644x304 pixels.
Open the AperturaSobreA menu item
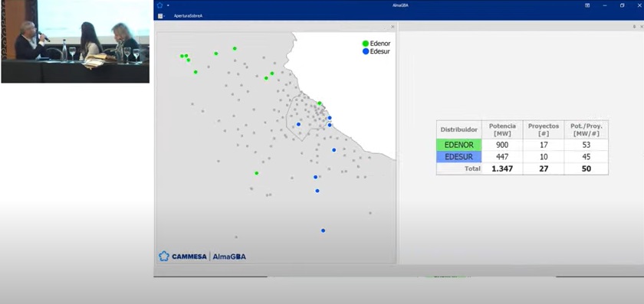tap(188, 16)
